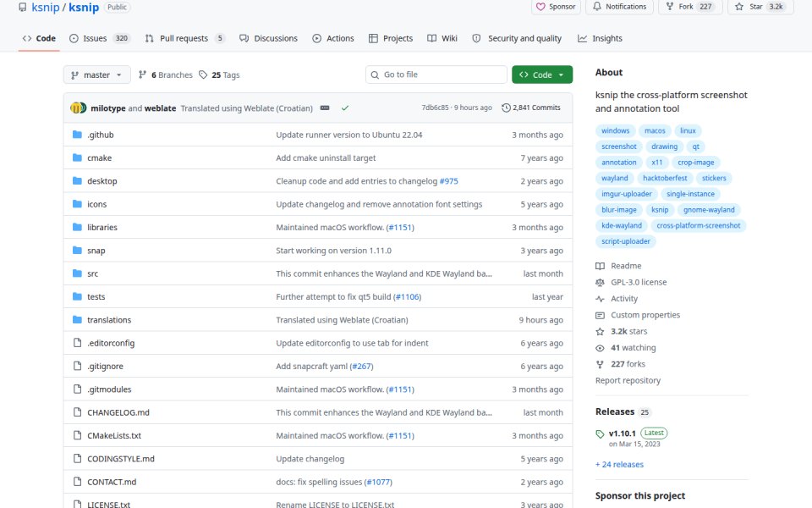This screenshot has height=508, width=812.
Task: Expand commit message ellipsis button
Action: [x=325, y=108]
